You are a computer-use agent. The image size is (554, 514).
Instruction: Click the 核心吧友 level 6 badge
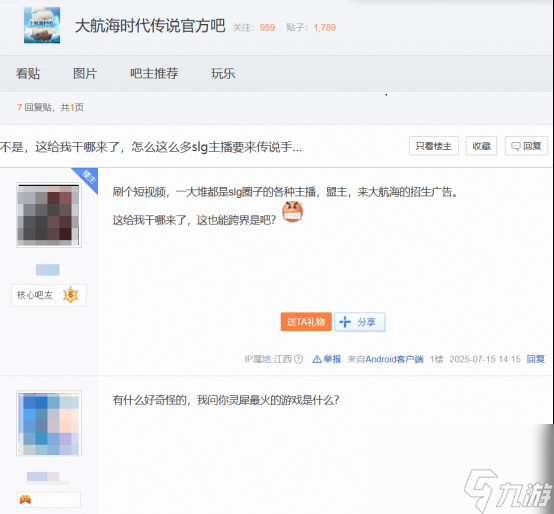pos(49,295)
